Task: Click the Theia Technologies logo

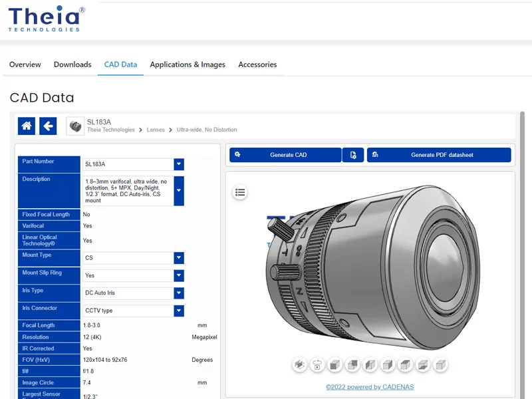Action: tap(47, 18)
